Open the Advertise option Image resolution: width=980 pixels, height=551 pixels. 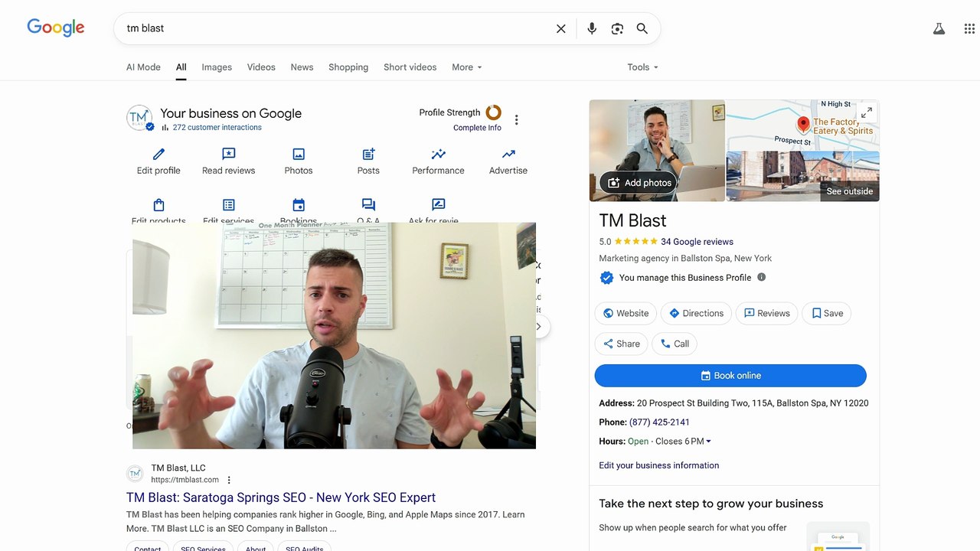(x=508, y=161)
